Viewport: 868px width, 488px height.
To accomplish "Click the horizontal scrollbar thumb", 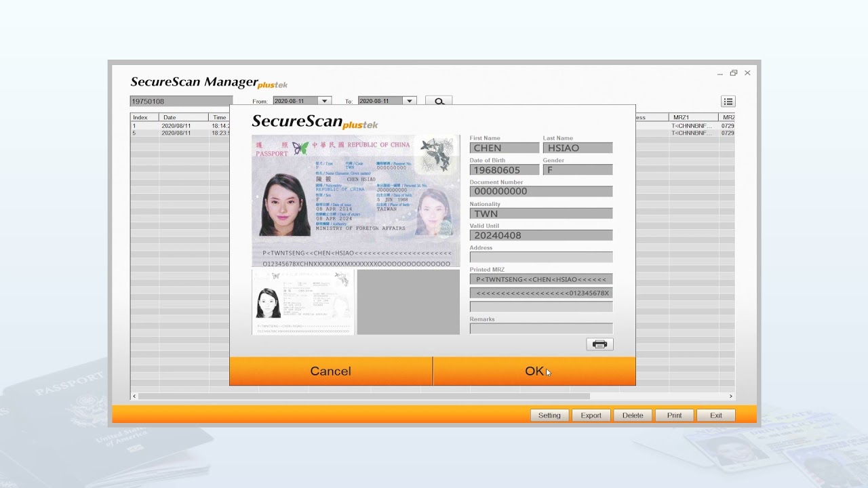I will tap(364, 396).
